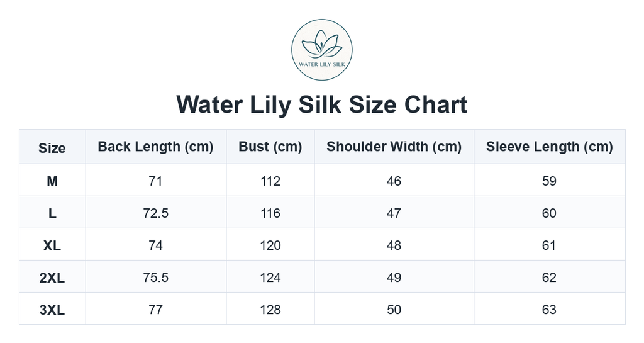Select the Bust (cm) column header
This screenshot has width=644, height=343.
270,147
